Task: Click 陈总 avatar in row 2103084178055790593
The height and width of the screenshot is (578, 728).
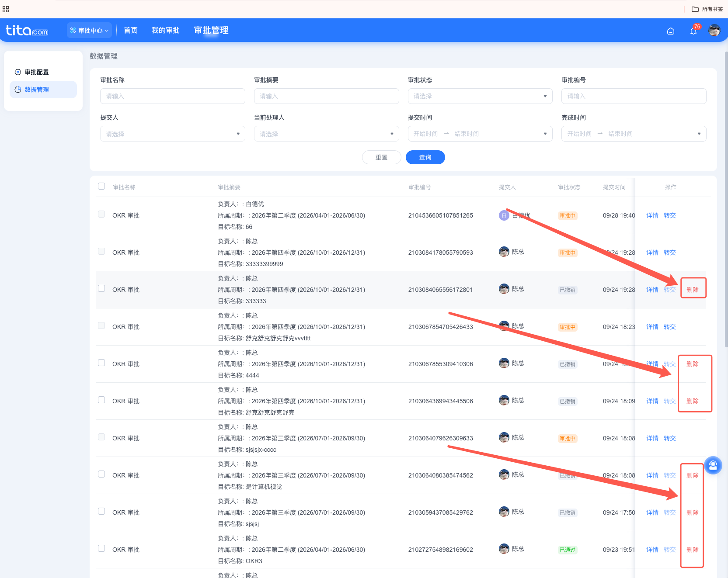Action: pyautogui.click(x=504, y=252)
